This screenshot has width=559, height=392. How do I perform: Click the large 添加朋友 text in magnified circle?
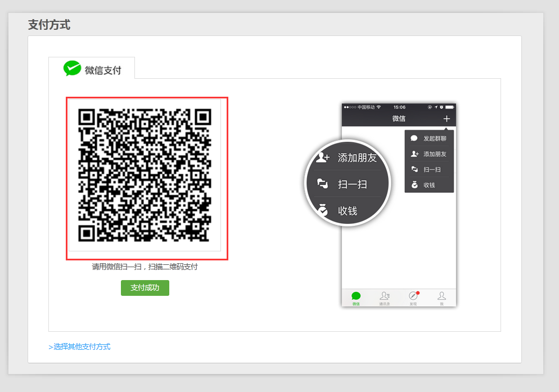pos(357,157)
